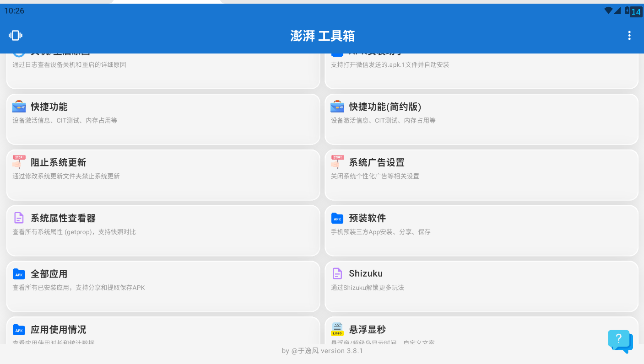Click the APK folder icon for 全部应用
644x364 pixels.
[x=19, y=274]
